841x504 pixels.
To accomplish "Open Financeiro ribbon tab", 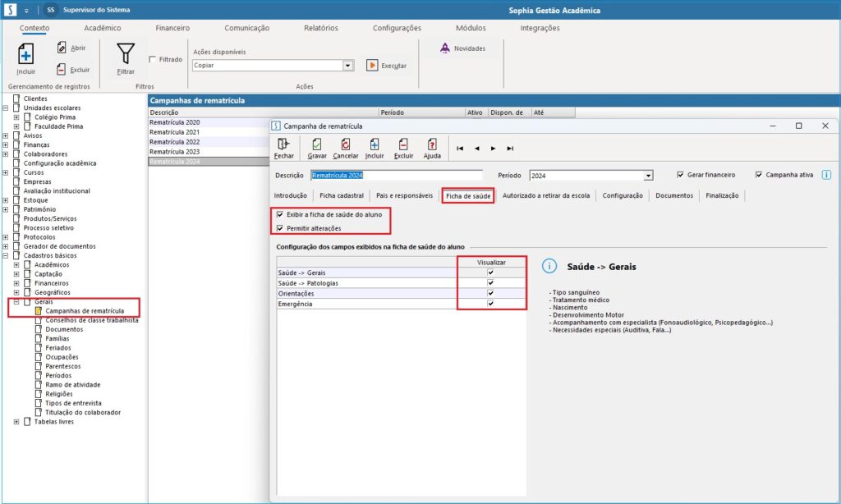I will [x=172, y=28].
